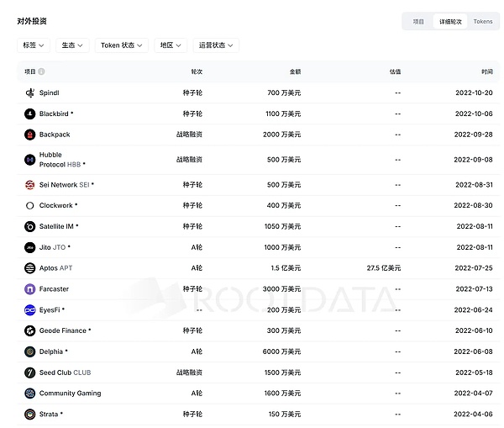504x428 pixels.
Task: Click the Satellite IM logo icon
Action: [x=30, y=226]
